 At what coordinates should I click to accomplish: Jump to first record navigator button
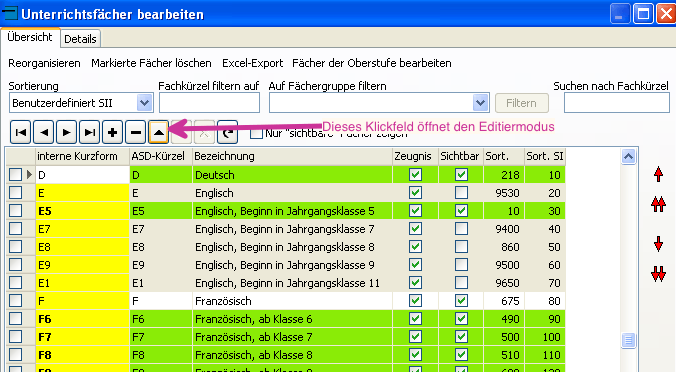(20, 132)
